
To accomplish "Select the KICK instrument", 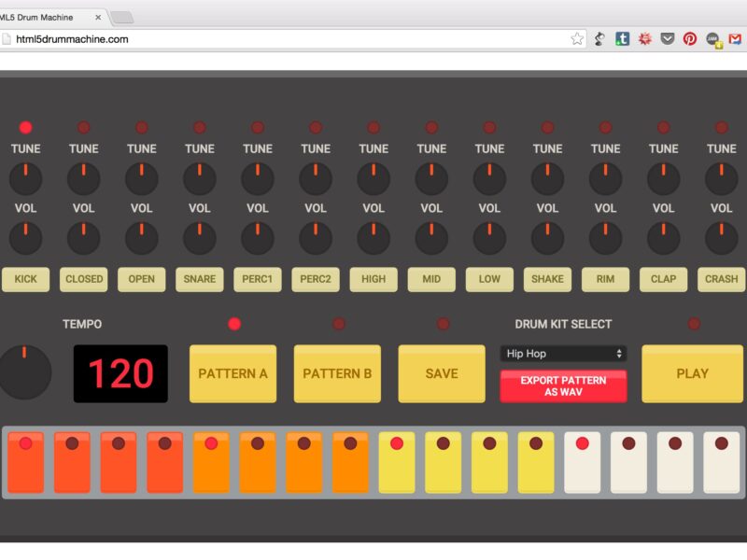I will click(26, 279).
